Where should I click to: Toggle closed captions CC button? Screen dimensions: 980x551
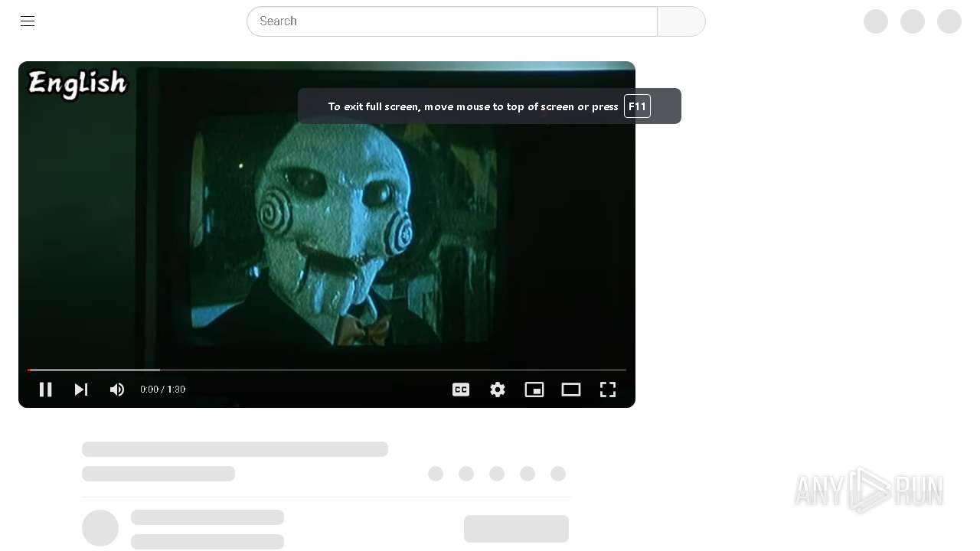[461, 390]
